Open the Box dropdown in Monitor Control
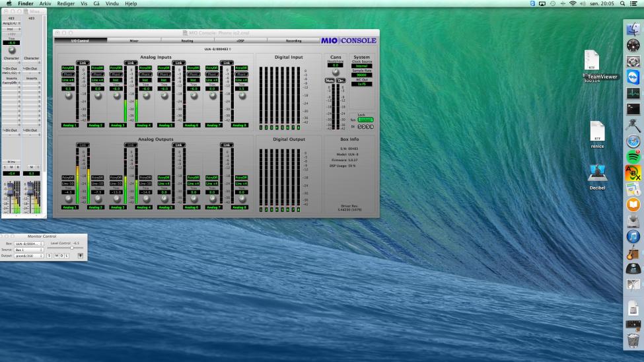The width and height of the screenshot is (644, 362). coord(29,244)
